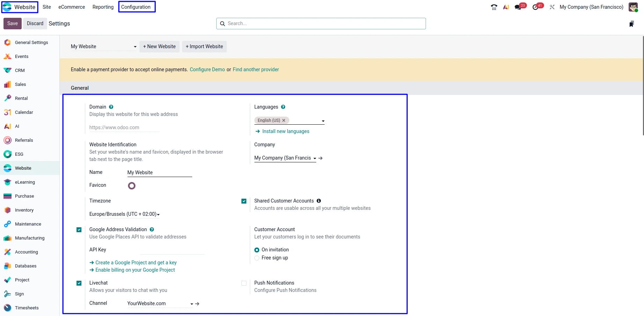Follow Find another provider link

click(256, 69)
